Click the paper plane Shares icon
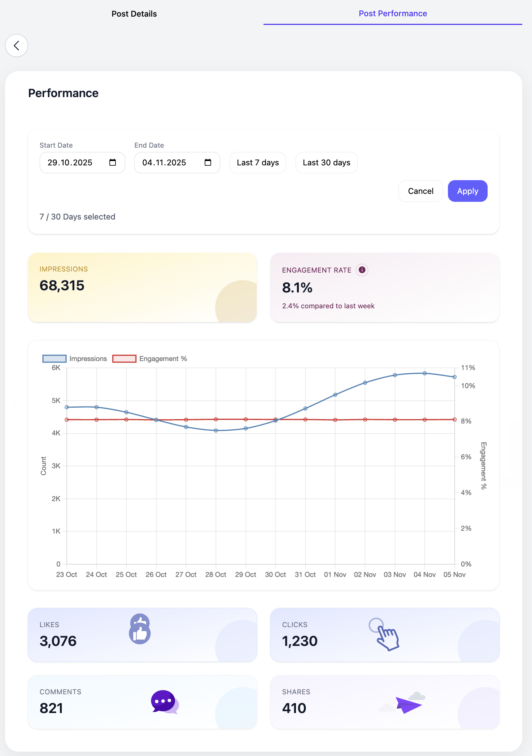Screen dimensions: 532x756 pyautogui.click(x=408, y=704)
